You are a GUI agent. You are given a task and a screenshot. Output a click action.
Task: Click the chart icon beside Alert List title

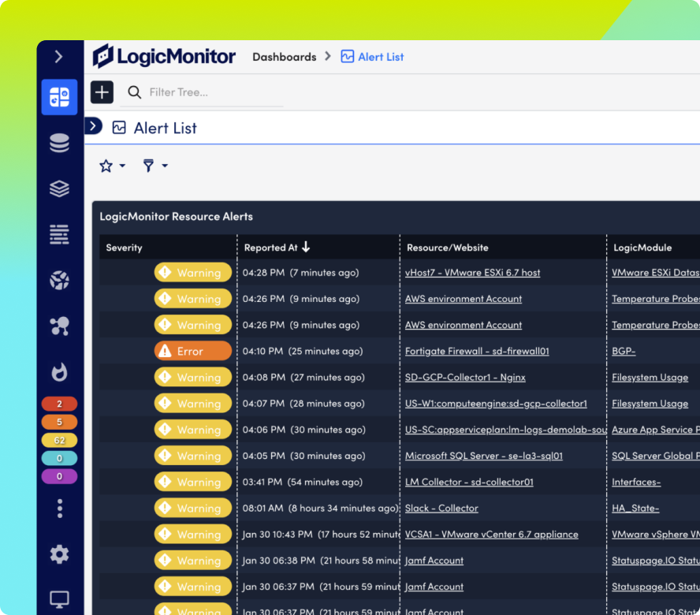pos(119,128)
